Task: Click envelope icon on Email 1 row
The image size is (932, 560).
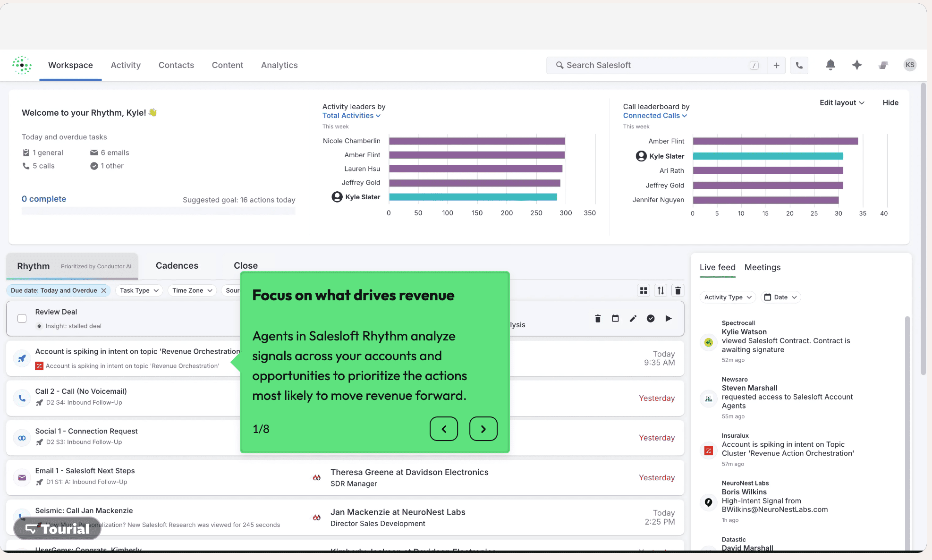Action: pyautogui.click(x=22, y=477)
